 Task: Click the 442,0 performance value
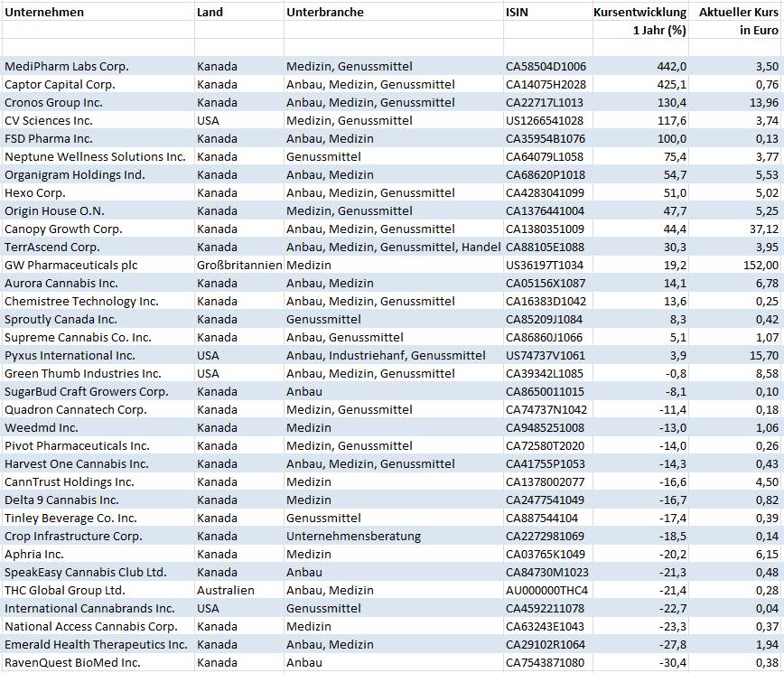coord(641,66)
